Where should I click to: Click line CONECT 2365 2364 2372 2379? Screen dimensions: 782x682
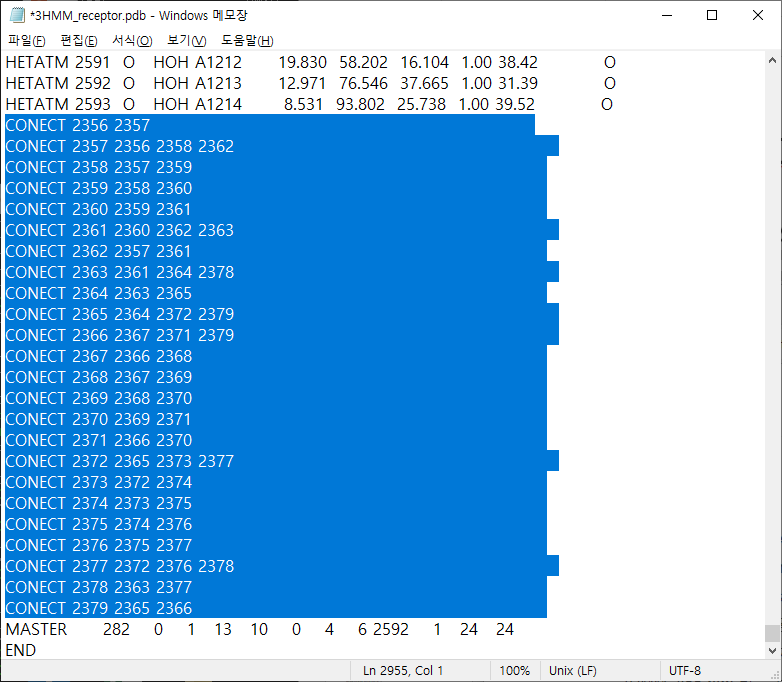coord(120,314)
